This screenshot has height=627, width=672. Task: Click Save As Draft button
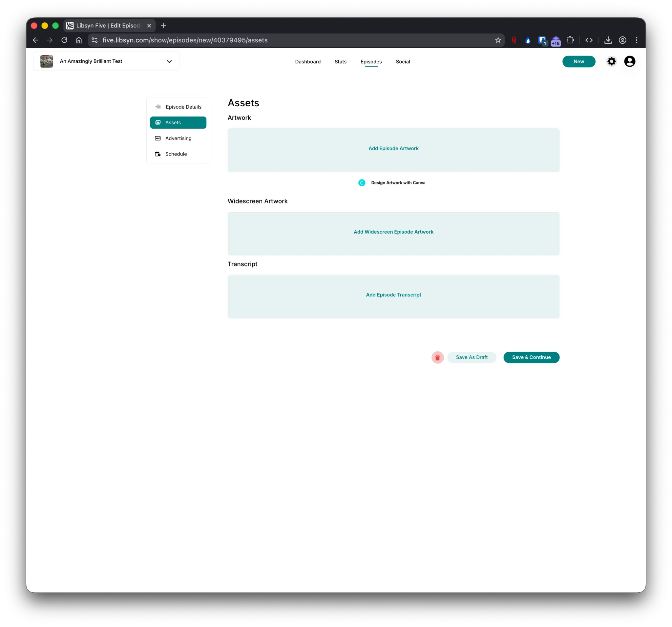(471, 357)
